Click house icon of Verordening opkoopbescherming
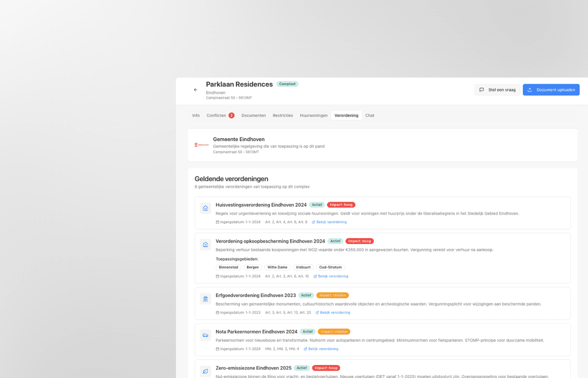Image resolution: width=588 pixels, height=378 pixels. pyautogui.click(x=205, y=244)
